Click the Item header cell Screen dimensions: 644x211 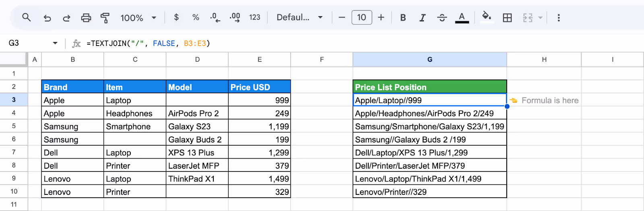(x=135, y=87)
